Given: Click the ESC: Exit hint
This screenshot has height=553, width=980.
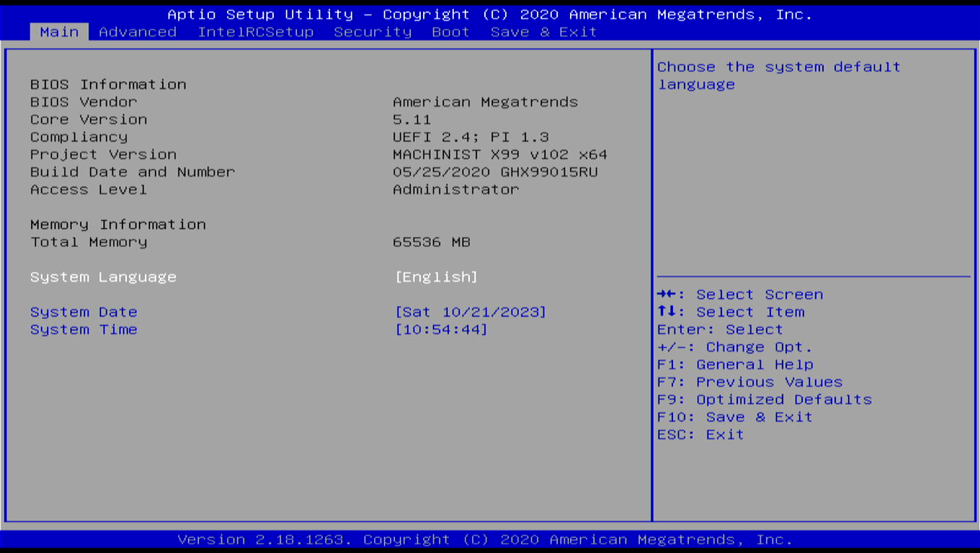Looking at the screenshot, I should coord(700,435).
